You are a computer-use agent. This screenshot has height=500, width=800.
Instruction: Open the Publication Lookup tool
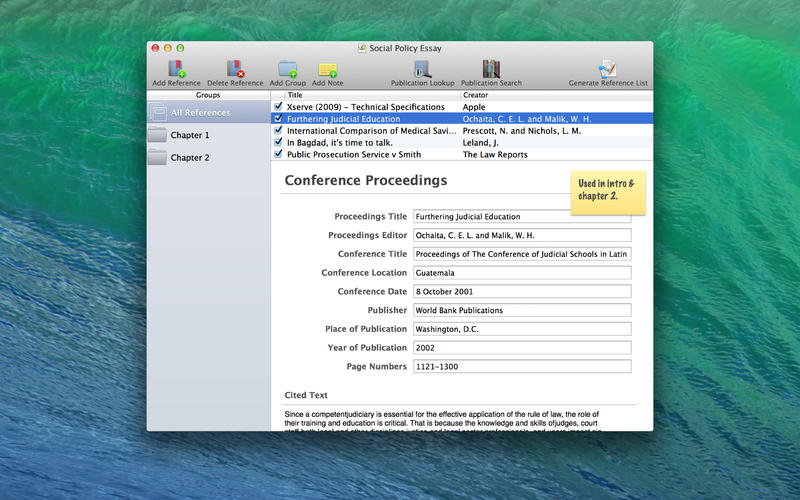pyautogui.click(x=422, y=69)
